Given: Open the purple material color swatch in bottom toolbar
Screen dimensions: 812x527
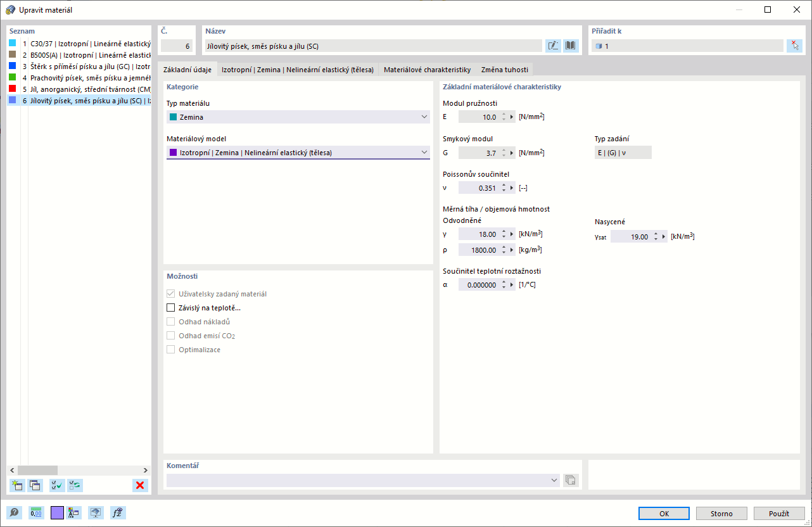Looking at the screenshot, I should coord(57,512).
